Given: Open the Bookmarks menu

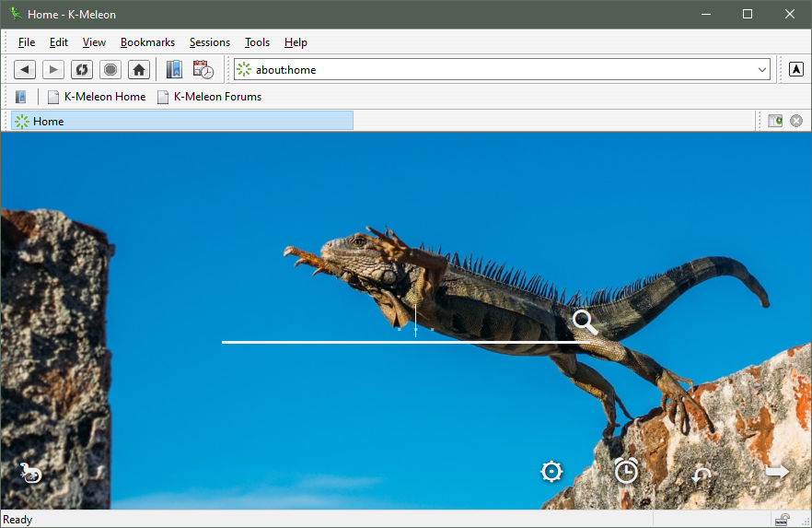Looking at the screenshot, I should pyautogui.click(x=147, y=42).
